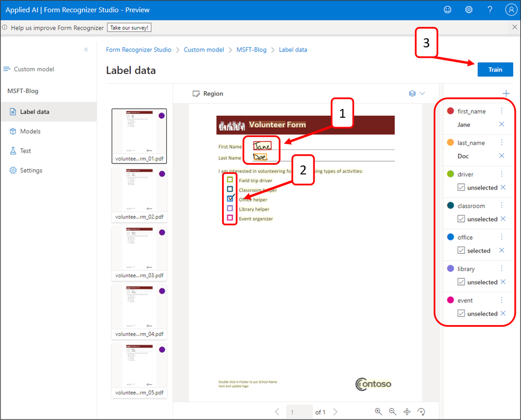This screenshot has width=521, height=420.
Task: Remove the Jane value from first_name
Action: click(x=502, y=124)
